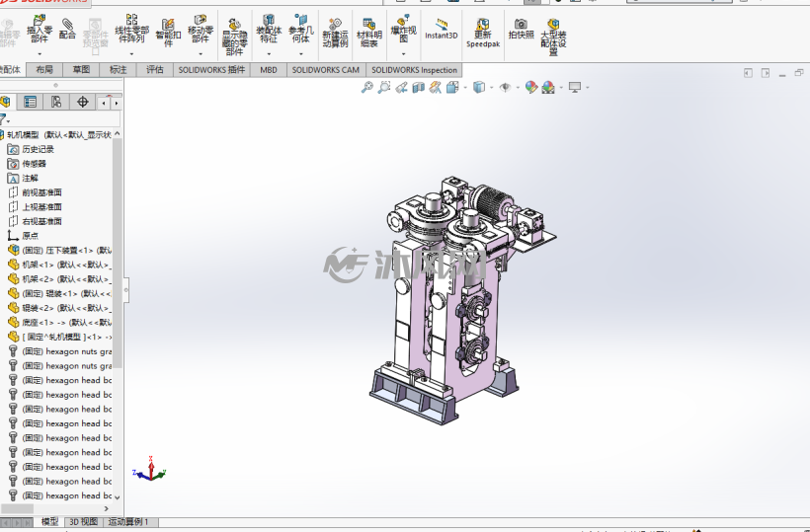Open the ConfigurationManager tab icon
Screen dimensions: 810x532
[x=56, y=102]
